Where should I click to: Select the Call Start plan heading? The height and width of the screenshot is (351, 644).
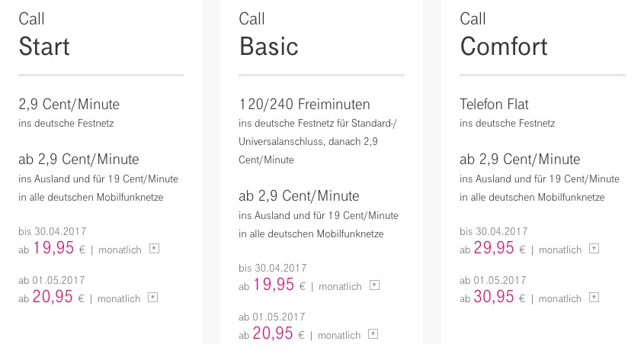44,46
